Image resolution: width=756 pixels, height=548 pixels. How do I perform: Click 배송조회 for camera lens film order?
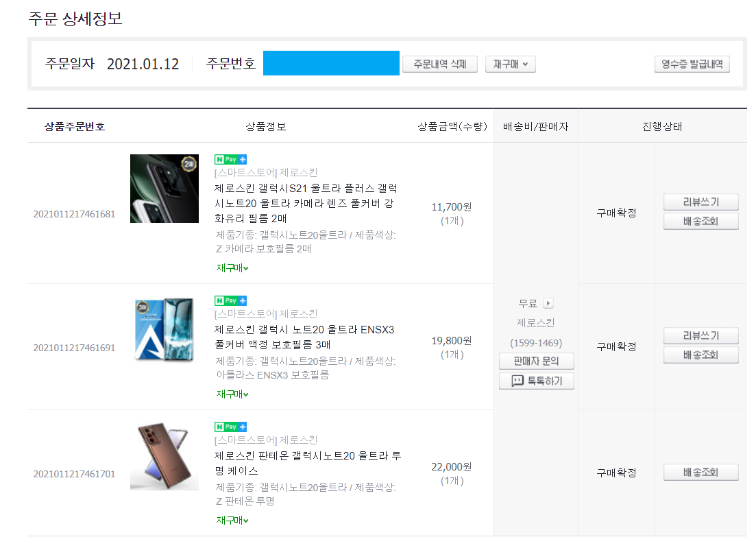701,222
